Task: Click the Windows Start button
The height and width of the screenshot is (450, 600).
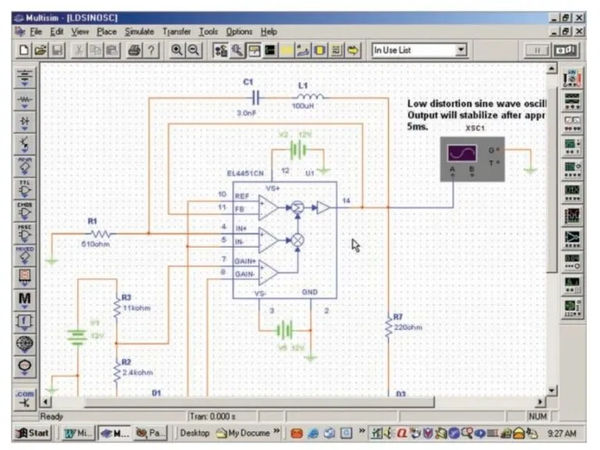Action: (x=32, y=433)
